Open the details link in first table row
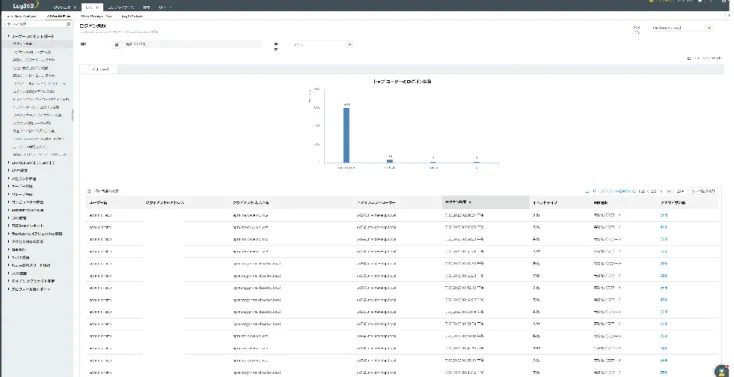The image size is (734, 377). (x=663, y=215)
